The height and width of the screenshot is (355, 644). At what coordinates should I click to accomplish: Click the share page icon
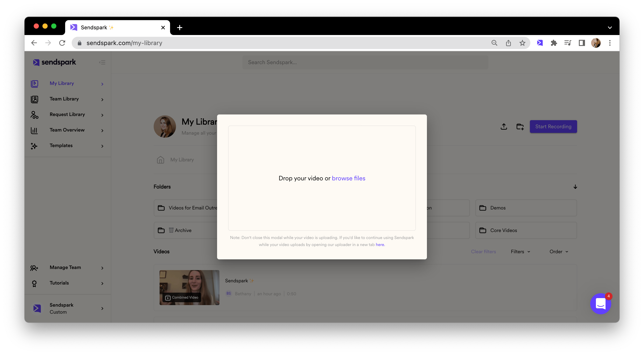(508, 43)
